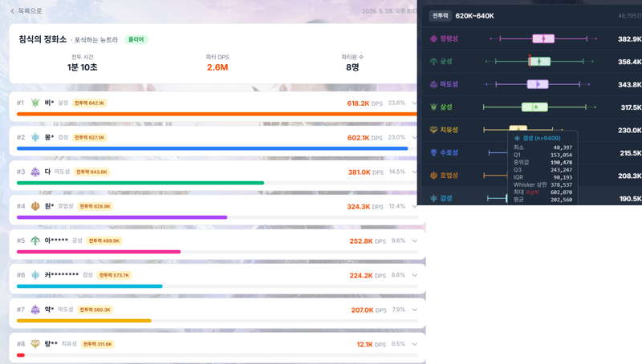Click the 620K~640K range label
This screenshot has height=364, width=642.
pyautogui.click(x=474, y=16)
